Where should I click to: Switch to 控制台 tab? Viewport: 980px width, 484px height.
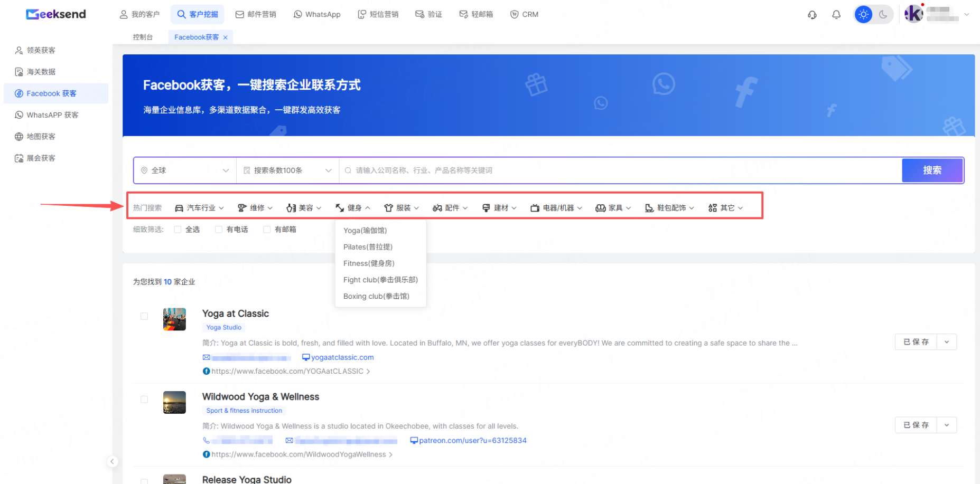pyautogui.click(x=143, y=37)
